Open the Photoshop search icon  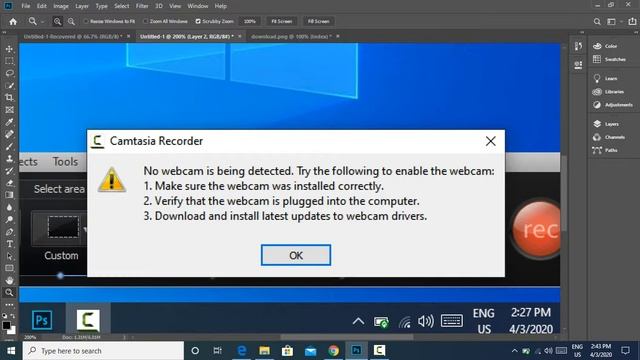pos(597,22)
